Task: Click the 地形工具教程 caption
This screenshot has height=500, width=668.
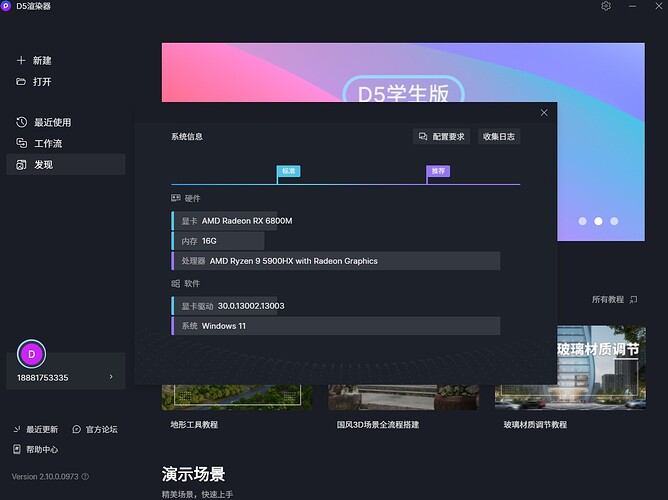Action: 194,425
